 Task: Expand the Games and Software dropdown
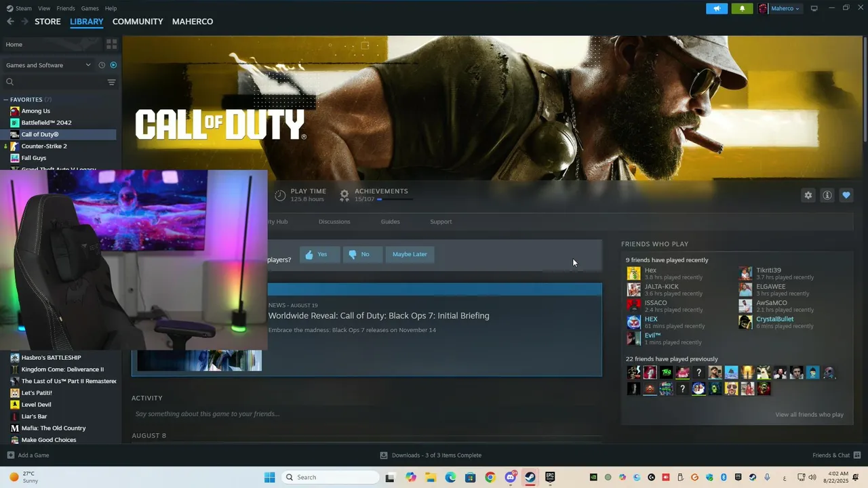(x=47, y=65)
